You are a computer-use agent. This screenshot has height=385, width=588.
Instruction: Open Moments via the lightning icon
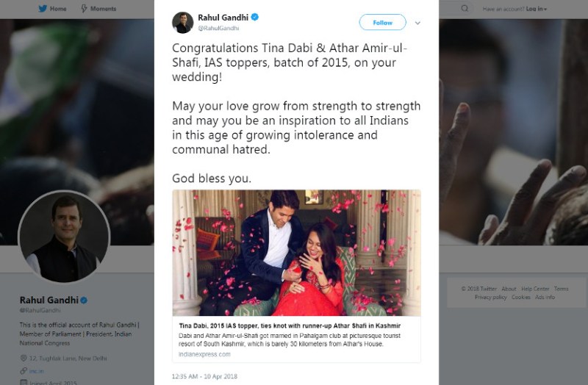click(x=83, y=9)
